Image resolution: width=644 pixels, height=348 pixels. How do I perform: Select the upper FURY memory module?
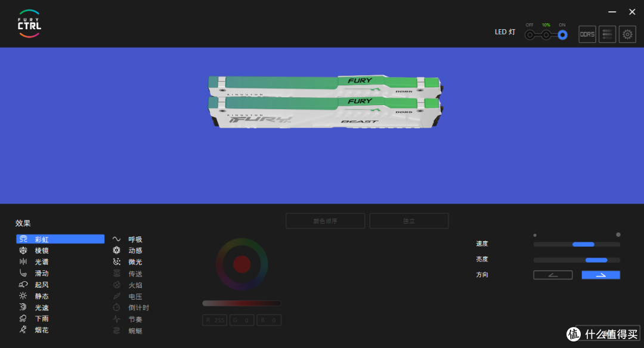pos(326,85)
